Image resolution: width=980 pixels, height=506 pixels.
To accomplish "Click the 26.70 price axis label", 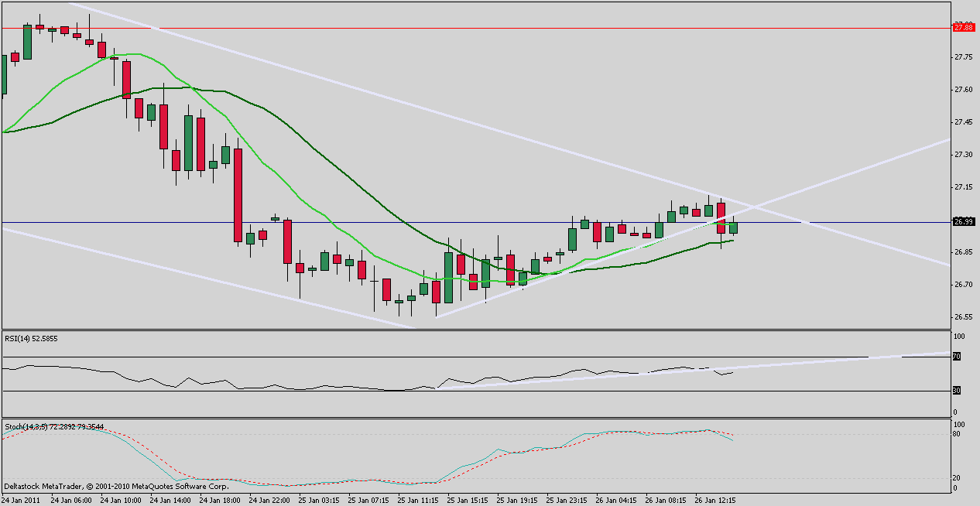I will point(964,285).
